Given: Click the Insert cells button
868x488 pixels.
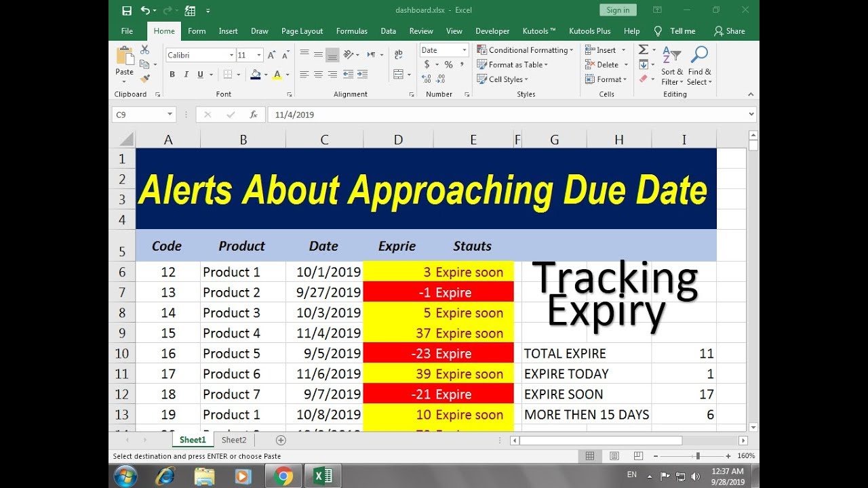Looking at the screenshot, I should pyautogui.click(x=606, y=50).
